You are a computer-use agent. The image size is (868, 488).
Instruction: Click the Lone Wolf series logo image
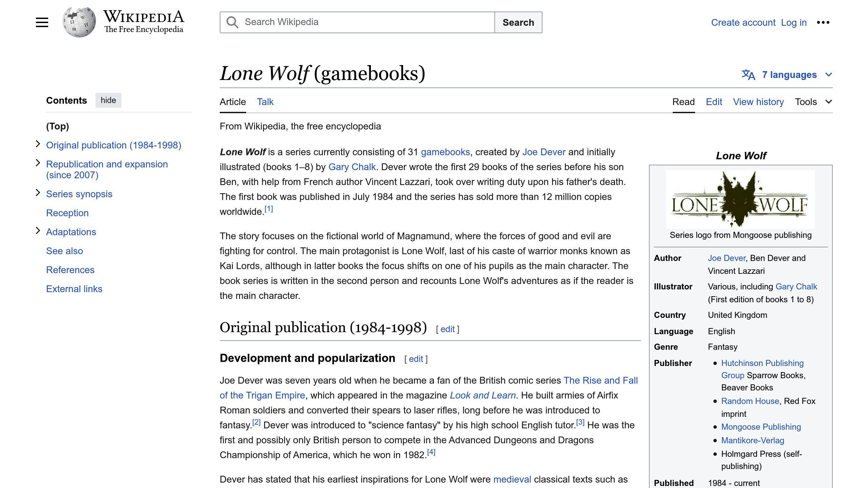click(x=741, y=199)
